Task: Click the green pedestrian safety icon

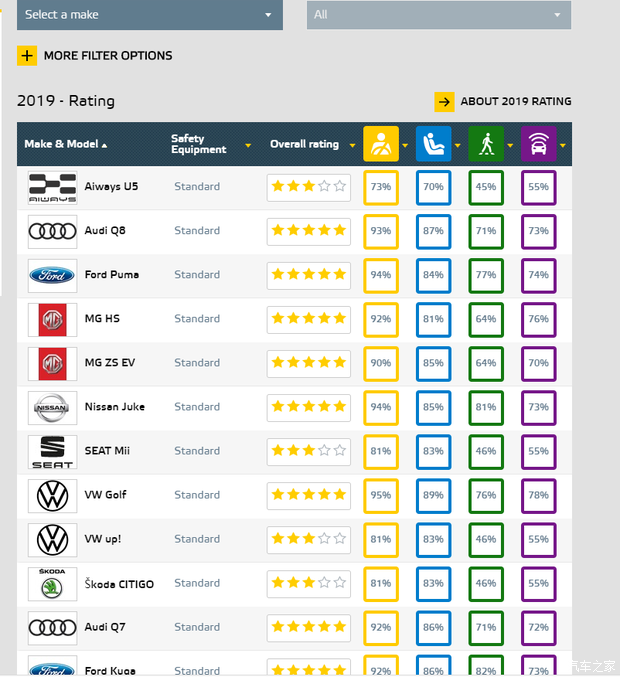Action: pyautogui.click(x=486, y=144)
